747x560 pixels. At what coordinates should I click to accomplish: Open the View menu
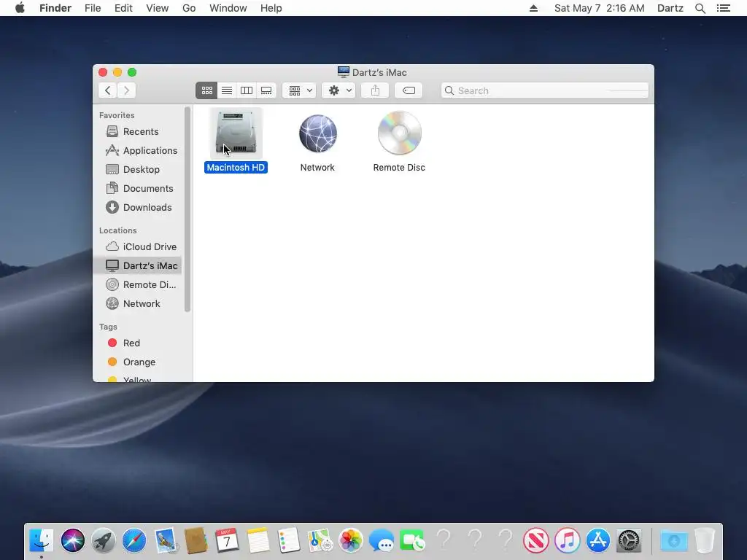tap(158, 8)
